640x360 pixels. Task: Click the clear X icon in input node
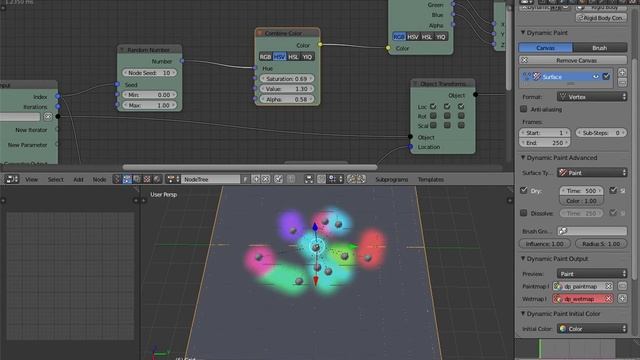coord(48,117)
